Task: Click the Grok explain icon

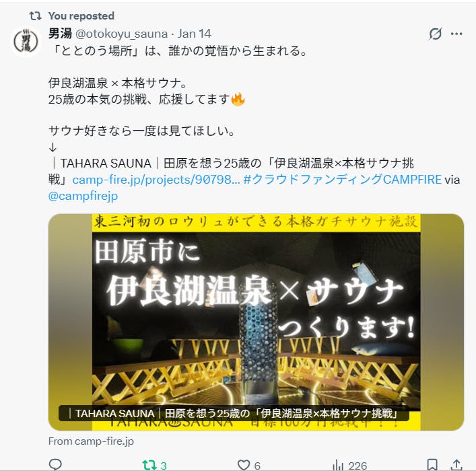Action: click(436, 34)
